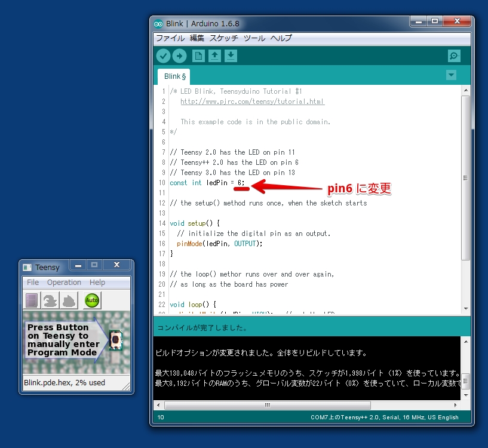Click the 'void setup() {' line
This screenshot has height=448, width=488.
tap(195, 223)
